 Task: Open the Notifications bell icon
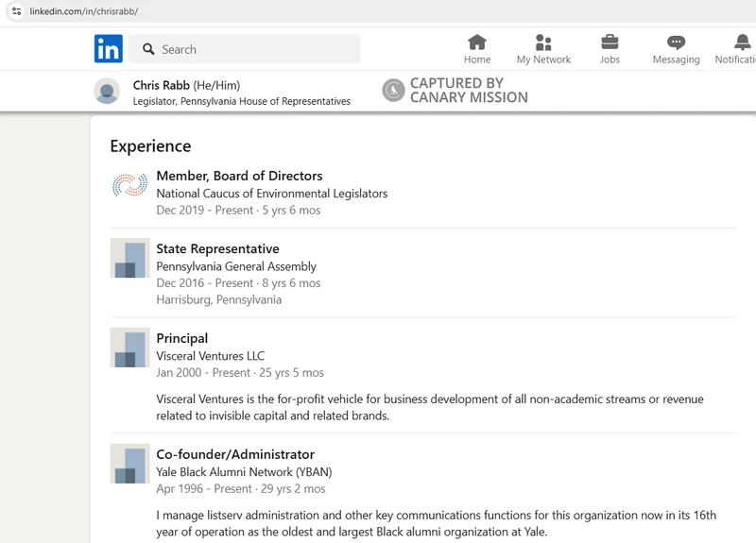coord(743,42)
